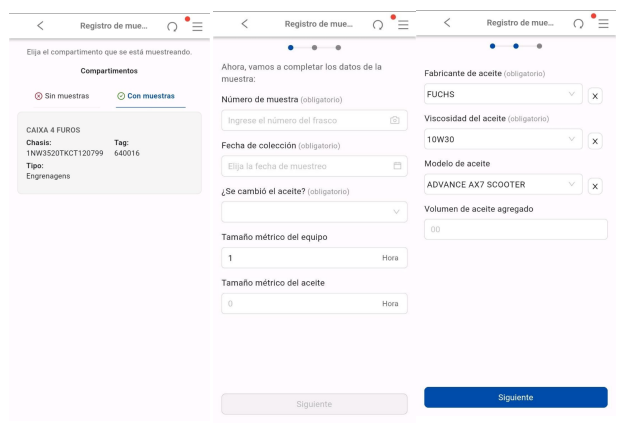Viewport: 634px width, 424px height.
Task: Clear the FUCHS manufacturer selection with X
Action: [x=595, y=95]
